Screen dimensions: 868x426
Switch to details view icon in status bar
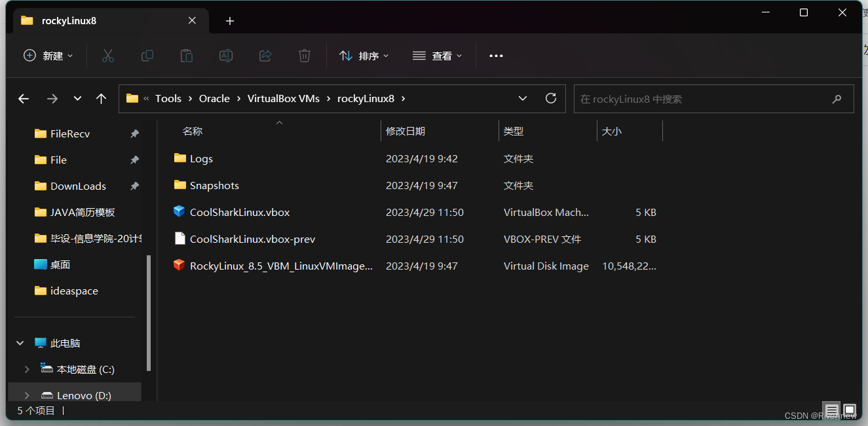(831, 411)
